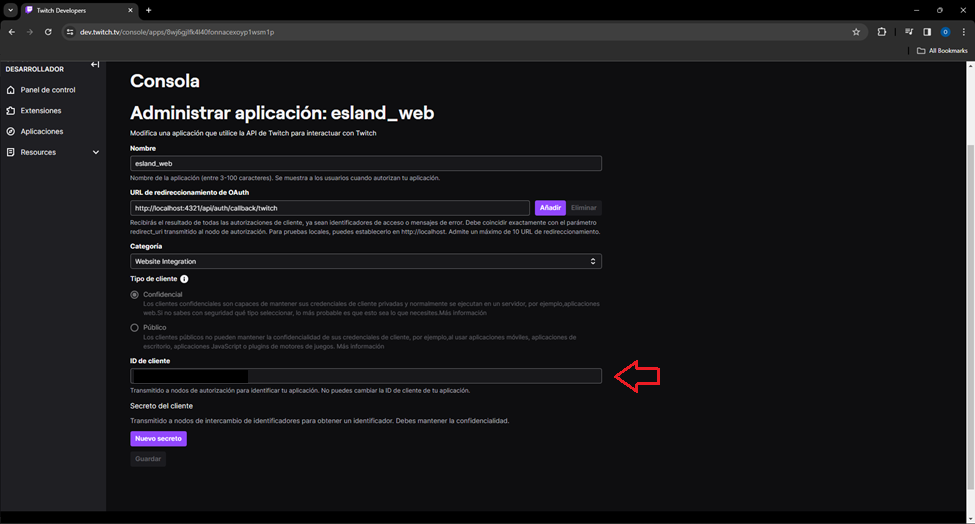Viewport: 975px width, 524px height.
Task: Click the browser forward arrow
Action: [x=29, y=32]
